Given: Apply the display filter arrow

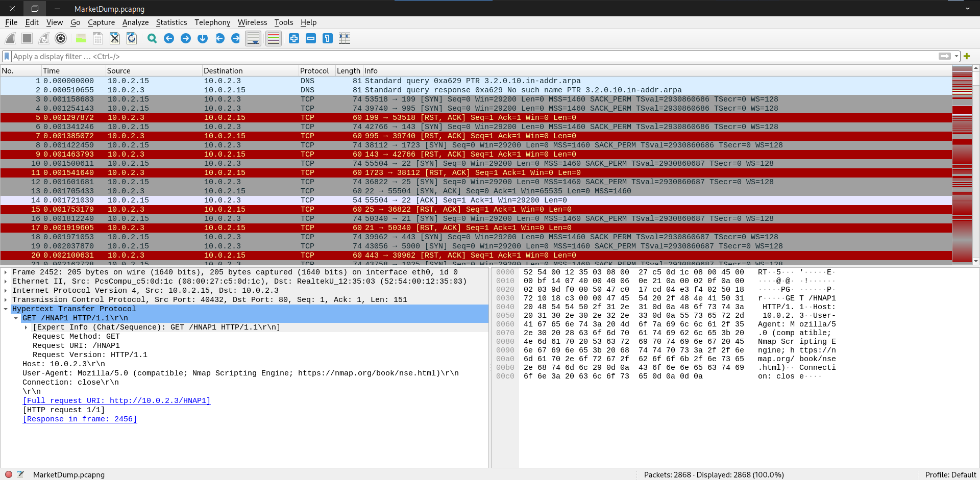Looking at the screenshot, I should click(945, 56).
